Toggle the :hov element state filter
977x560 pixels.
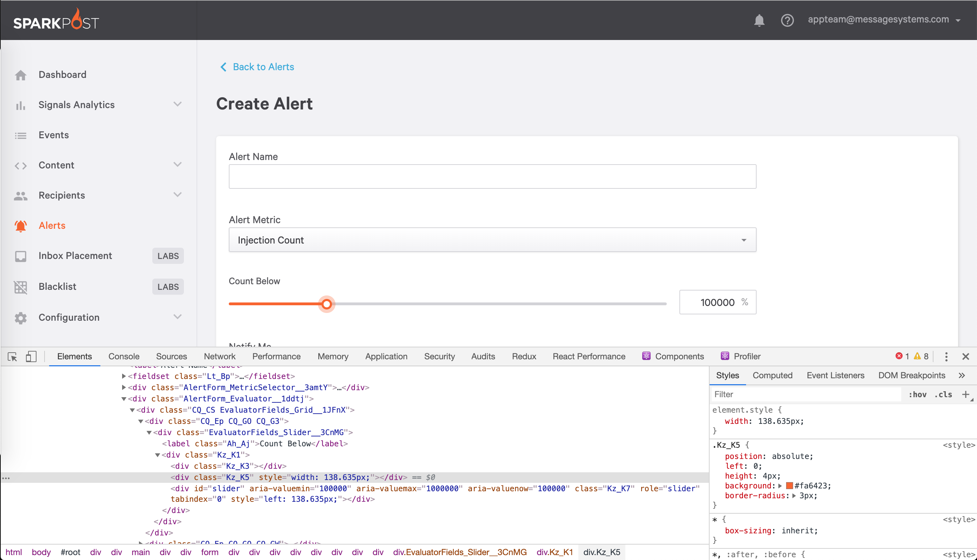coord(918,394)
